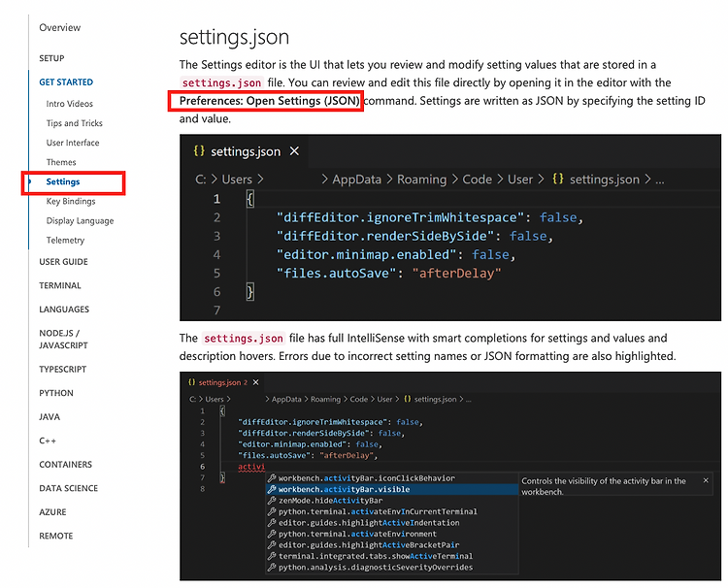
Task: Click the AppData breadcrumb in second editor
Action: coord(286,399)
